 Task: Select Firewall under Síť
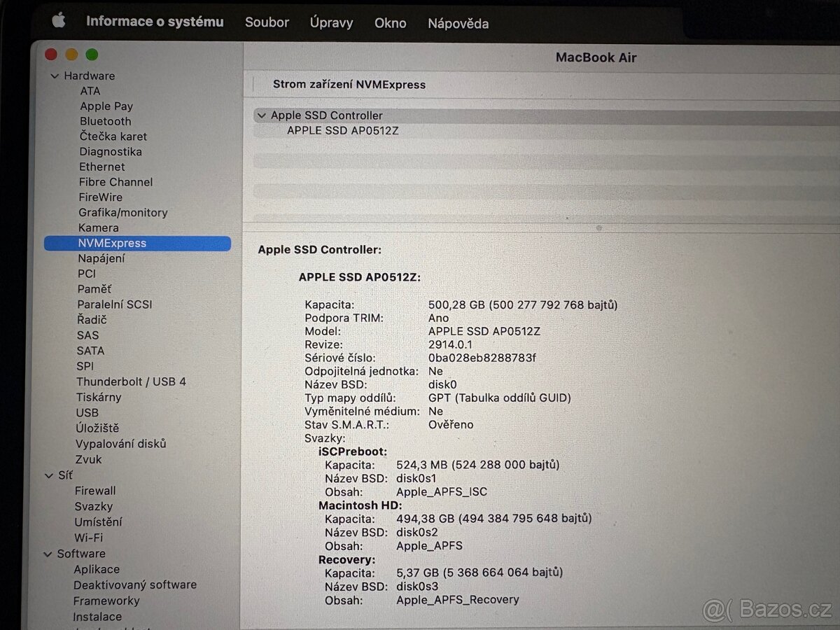coord(95,491)
